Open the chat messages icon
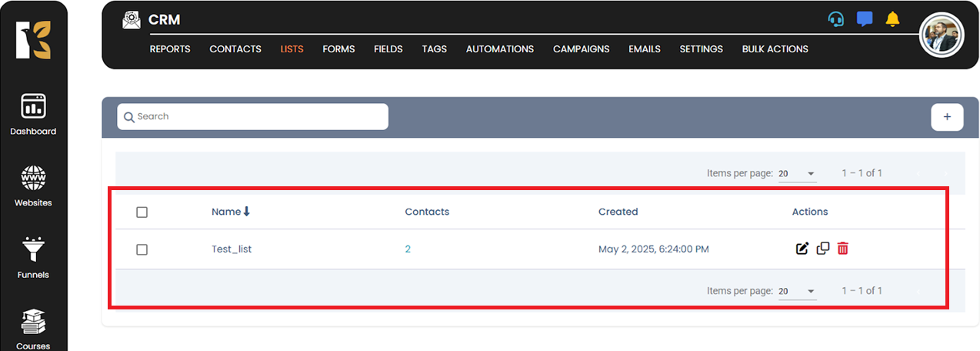Image resolution: width=980 pixels, height=351 pixels. pyautogui.click(x=865, y=19)
